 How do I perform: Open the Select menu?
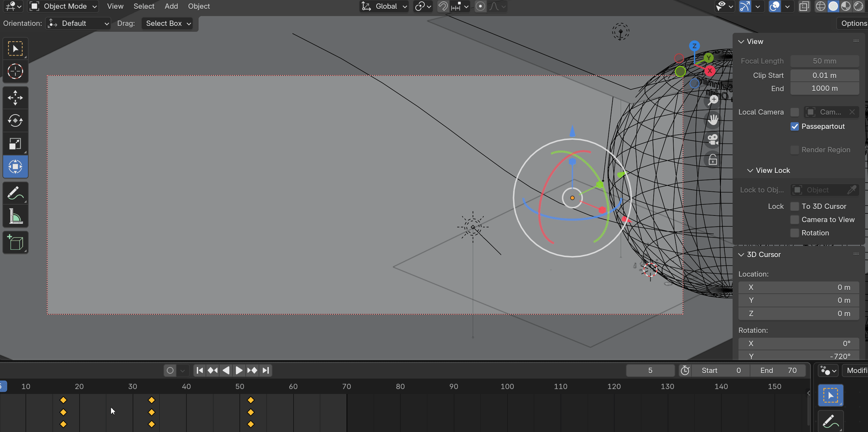pyautogui.click(x=144, y=6)
